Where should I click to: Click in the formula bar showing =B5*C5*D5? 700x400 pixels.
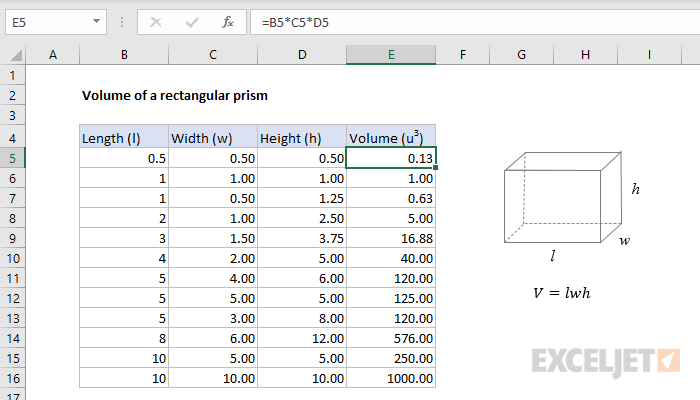tap(475, 22)
